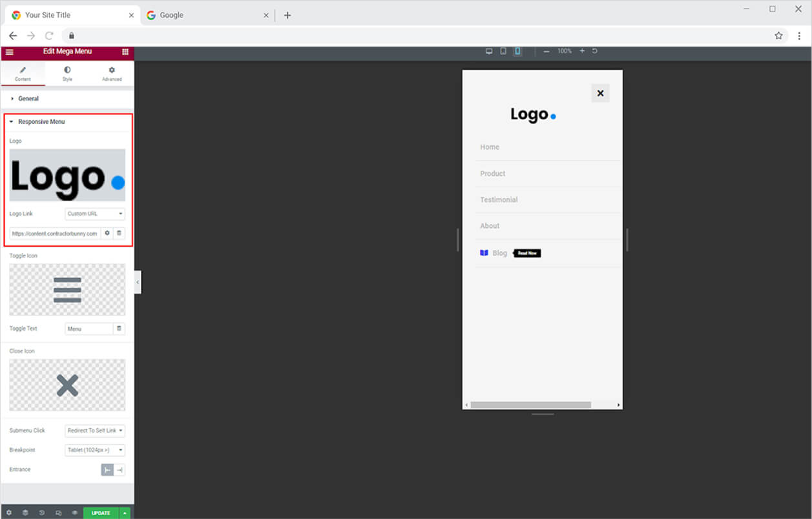Switch to desktop preview mode

[489, 51]
